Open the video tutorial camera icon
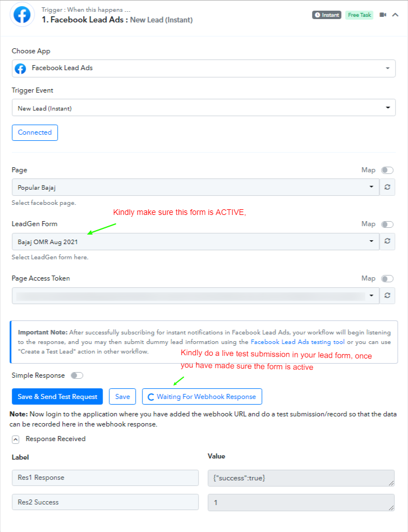The height and width of the screenshot is (532, 408). tap(383, 15)
